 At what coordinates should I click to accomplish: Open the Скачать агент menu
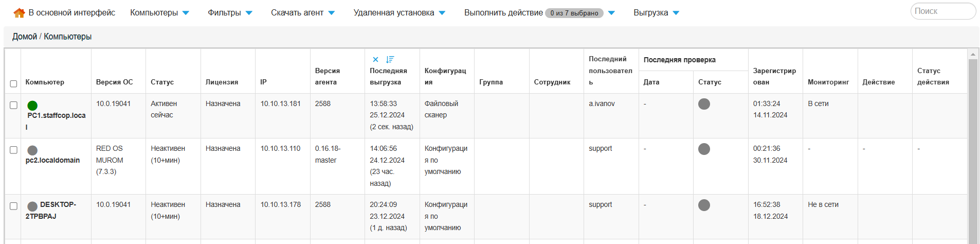click(302, 13)
